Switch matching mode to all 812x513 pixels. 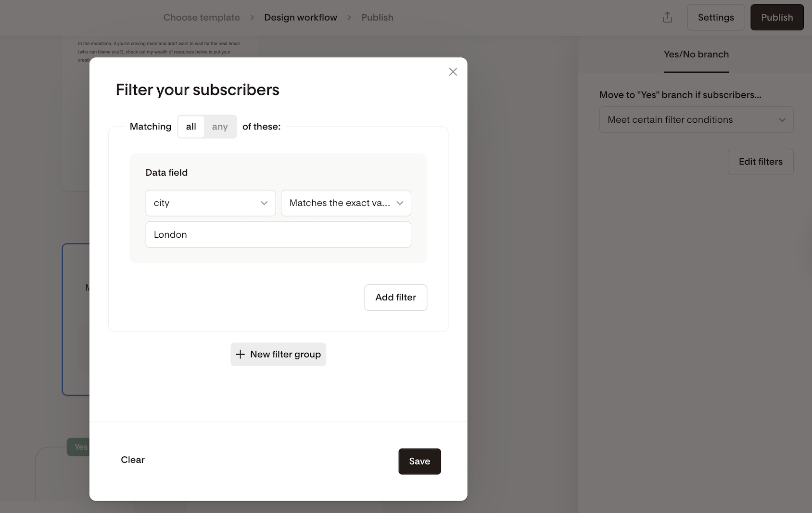click(191, 127)
